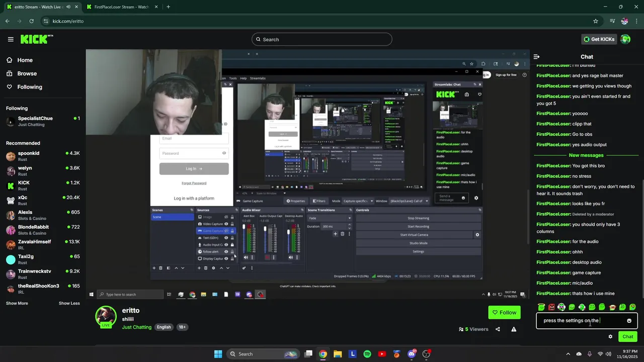Screen dimensions: 644x362
Task: Share the eritto stream
Action: point(498,329)
